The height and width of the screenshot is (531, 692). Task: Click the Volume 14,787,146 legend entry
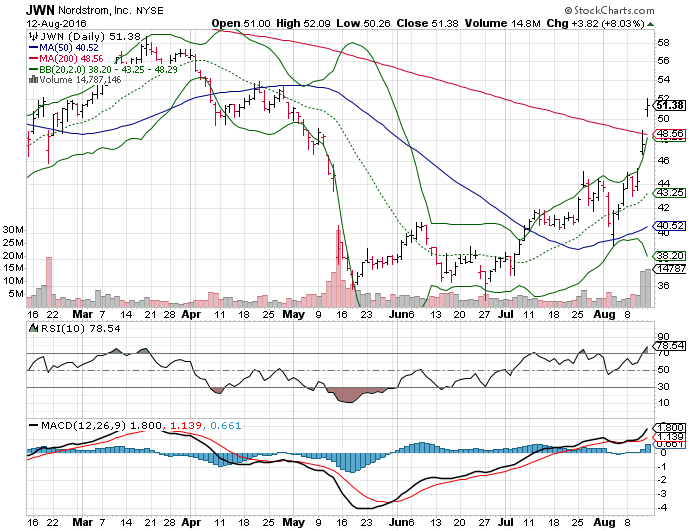(80, 79)
